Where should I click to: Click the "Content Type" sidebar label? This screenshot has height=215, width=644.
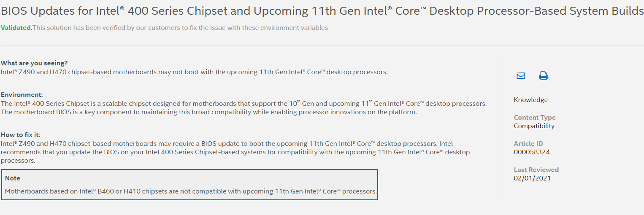click(x=534, y=118)
